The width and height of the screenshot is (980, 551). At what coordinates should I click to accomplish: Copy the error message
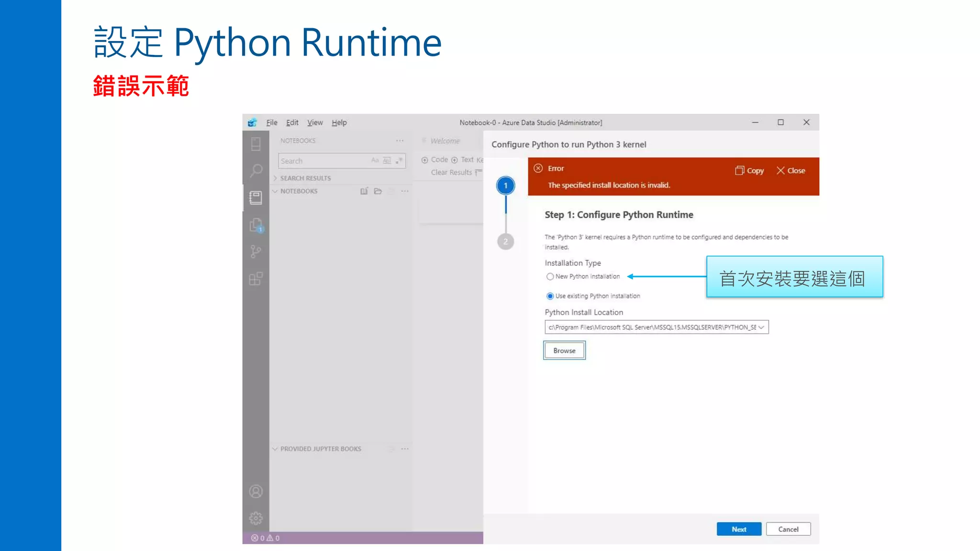coord(749,170)
